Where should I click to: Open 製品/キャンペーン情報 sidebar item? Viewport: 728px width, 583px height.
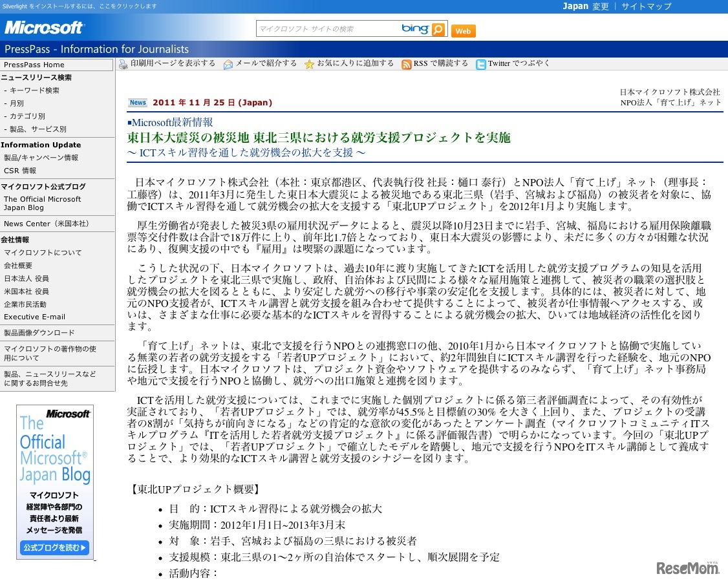tap(41, 158)
